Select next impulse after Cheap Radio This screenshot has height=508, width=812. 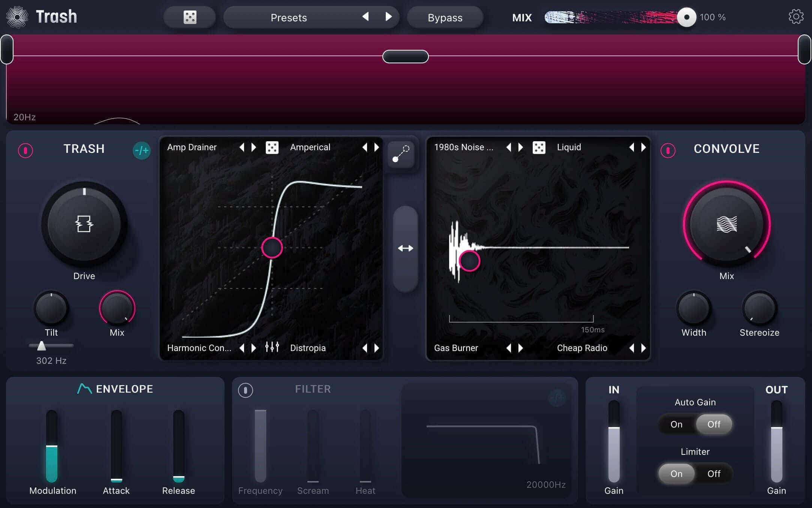pyautogui.click(x=644, y=348)
